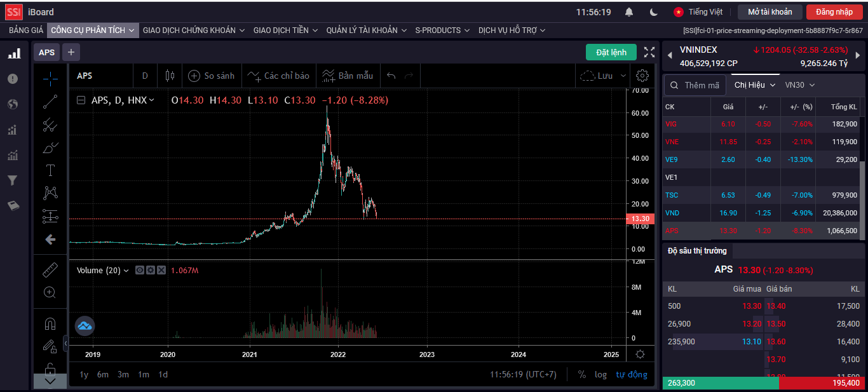Viewport: 868px width, 392px height.
Task: Select the pitchfork drawing tool
Action: 50,125
